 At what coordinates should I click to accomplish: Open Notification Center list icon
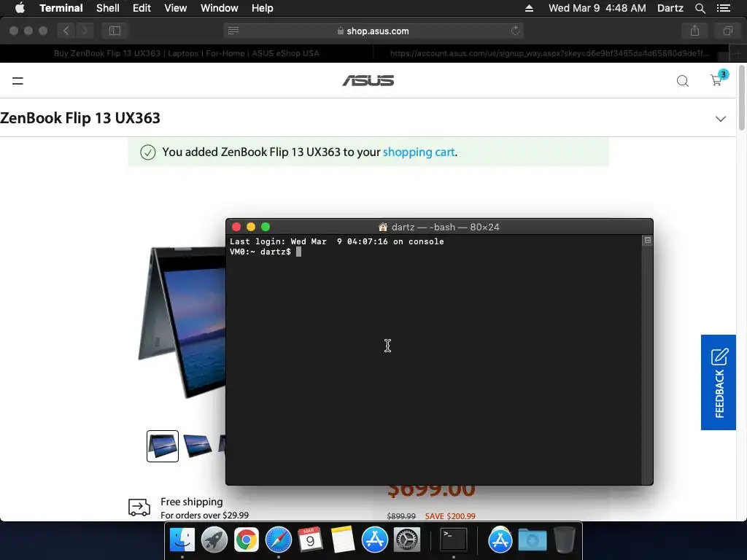pos(723,8)
